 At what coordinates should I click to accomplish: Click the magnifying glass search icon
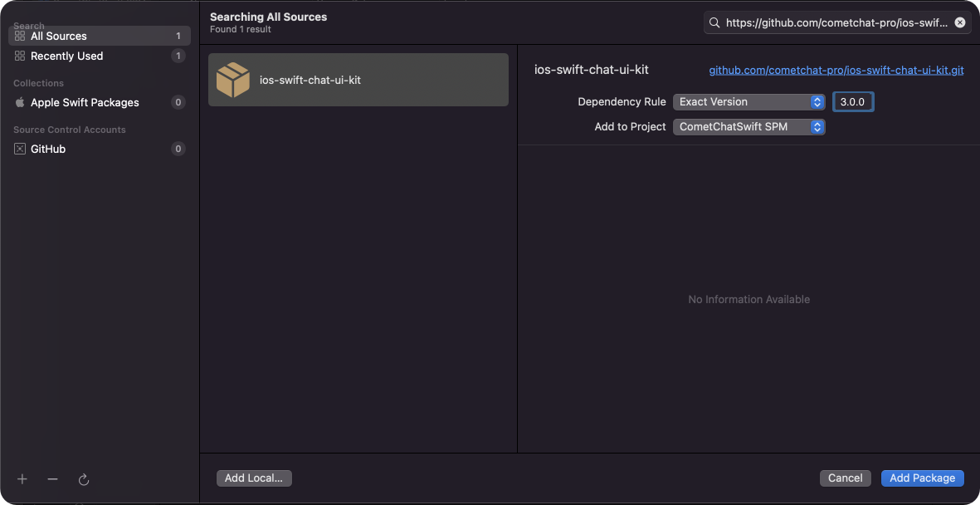point(715,23)
